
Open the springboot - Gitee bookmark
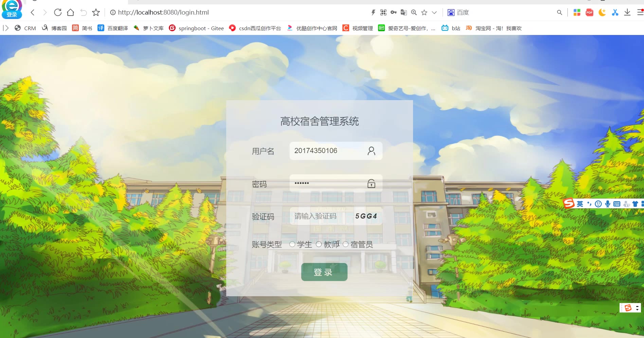[x=196, y=28]
